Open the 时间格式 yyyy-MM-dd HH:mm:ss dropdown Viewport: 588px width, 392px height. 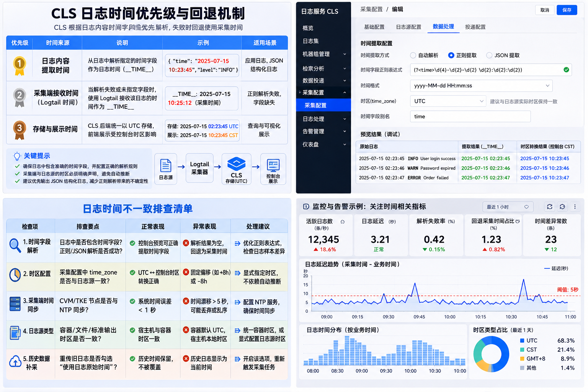[x=482, y=86]
